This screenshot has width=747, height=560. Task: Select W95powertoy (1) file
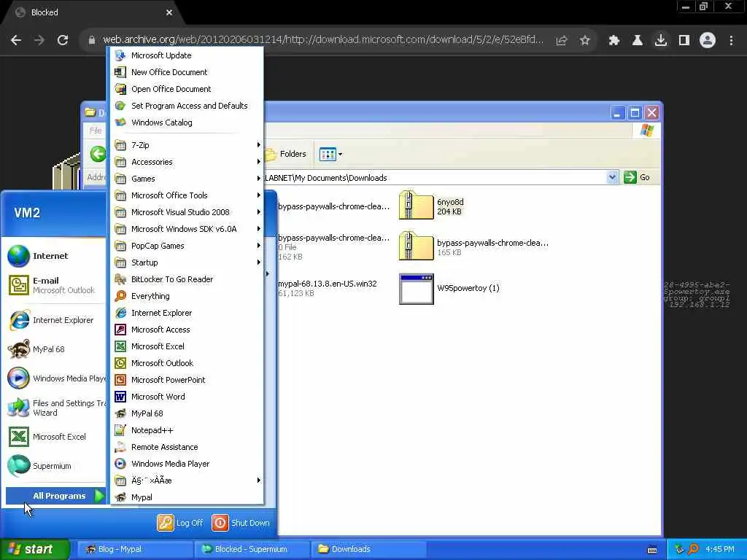(x=449, y=288)
